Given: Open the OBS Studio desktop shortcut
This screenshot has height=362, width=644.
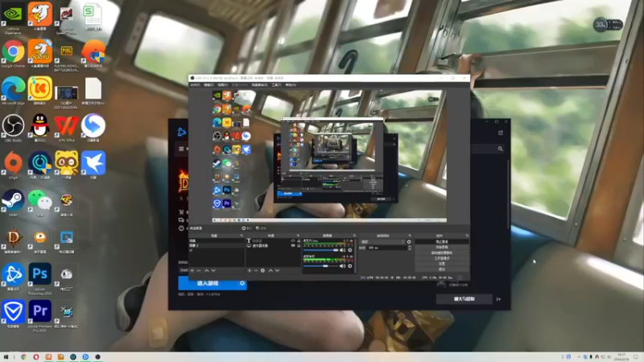Looking at the screenshot, I should point(13,128).
